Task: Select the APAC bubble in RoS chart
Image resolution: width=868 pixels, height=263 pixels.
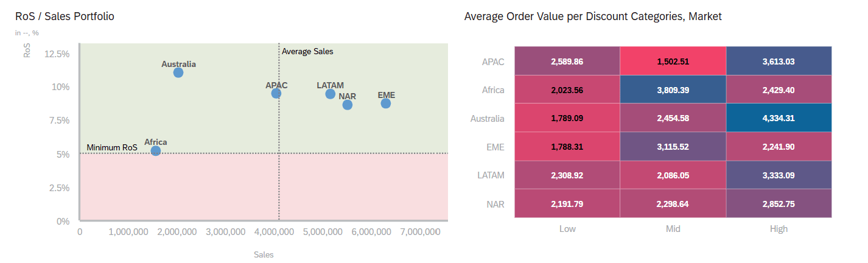Action: tap(276, 93)
